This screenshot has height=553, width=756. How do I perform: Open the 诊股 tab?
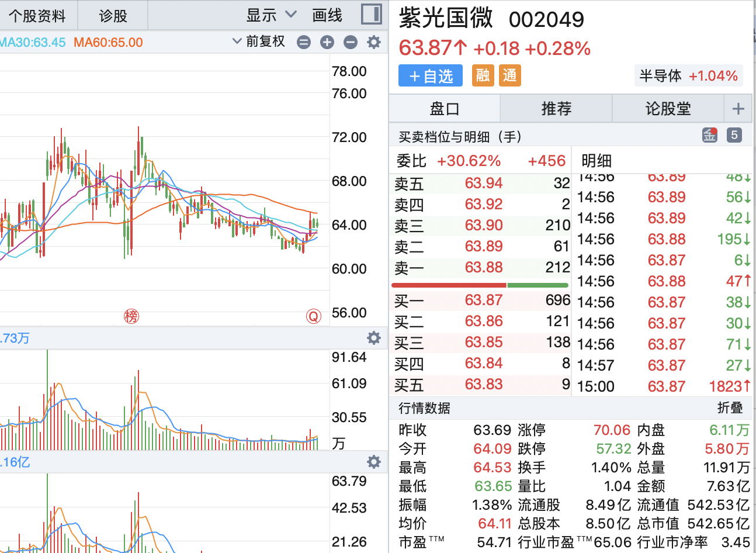113,15
